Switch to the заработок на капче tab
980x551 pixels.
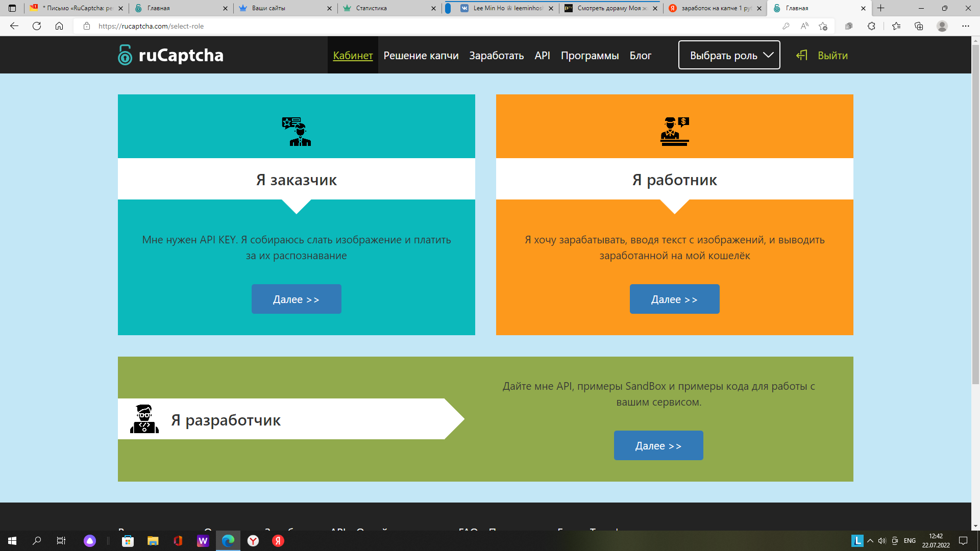click(x=715, y=8)
